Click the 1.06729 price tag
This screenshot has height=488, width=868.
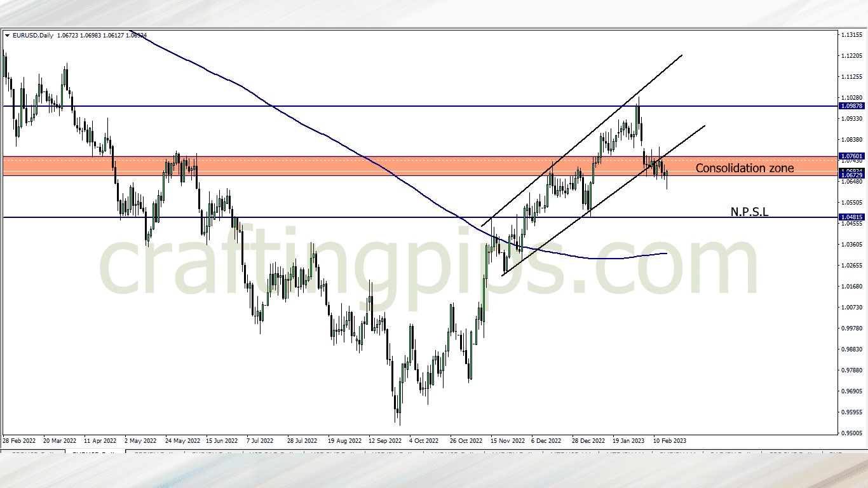point(851,175)
